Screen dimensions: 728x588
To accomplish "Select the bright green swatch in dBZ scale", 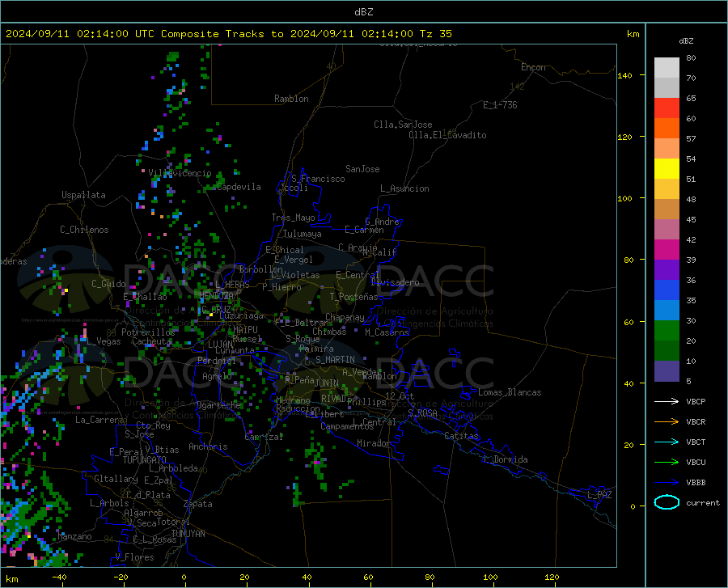I will coord(667,331).
